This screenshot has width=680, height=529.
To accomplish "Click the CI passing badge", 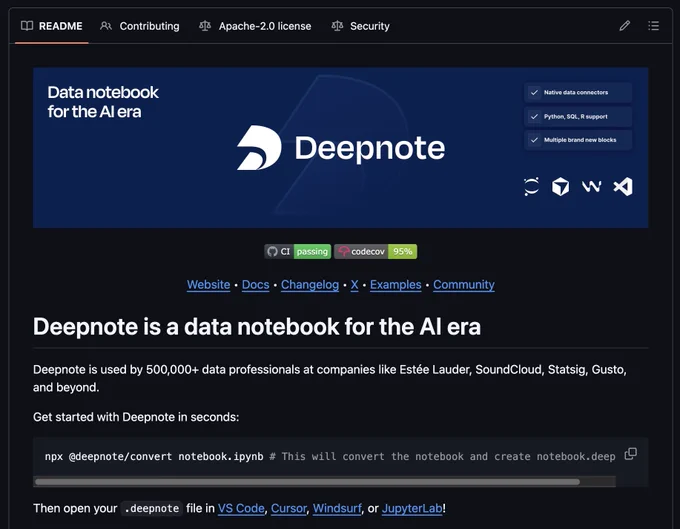I will (x=298, y=251).
